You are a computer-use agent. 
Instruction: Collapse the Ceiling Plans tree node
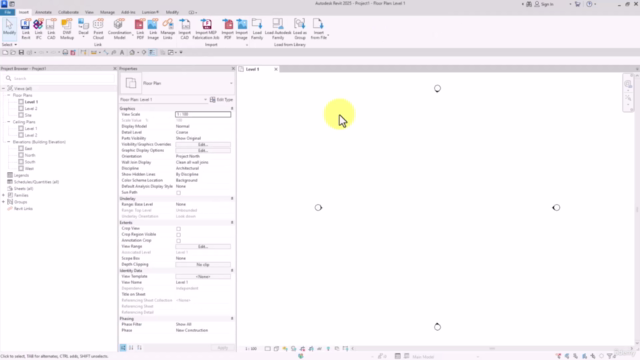click(x=9, y=122)
